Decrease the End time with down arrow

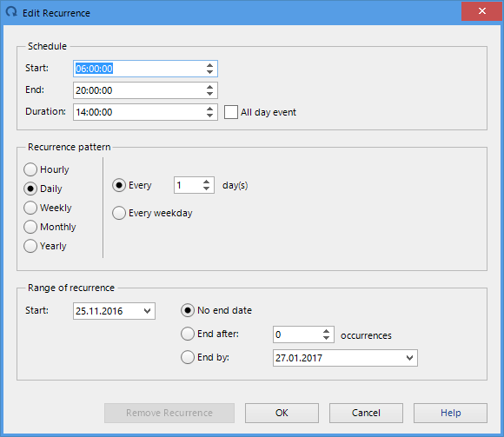(x=210, y=94)
